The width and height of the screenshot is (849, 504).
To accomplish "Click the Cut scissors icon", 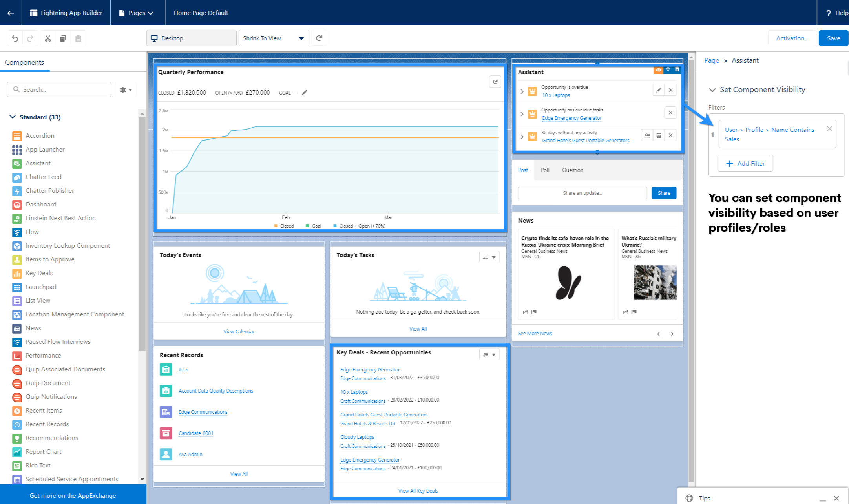I will tap(48, 38).
